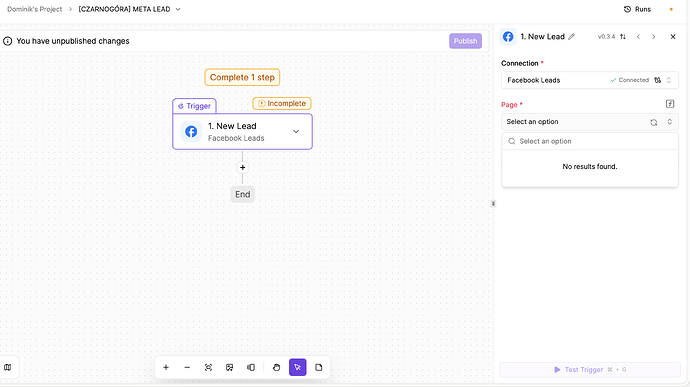This screenshot has height=387, width=690.
Task: Focus the Select an option search field
Action: [590, 141]
